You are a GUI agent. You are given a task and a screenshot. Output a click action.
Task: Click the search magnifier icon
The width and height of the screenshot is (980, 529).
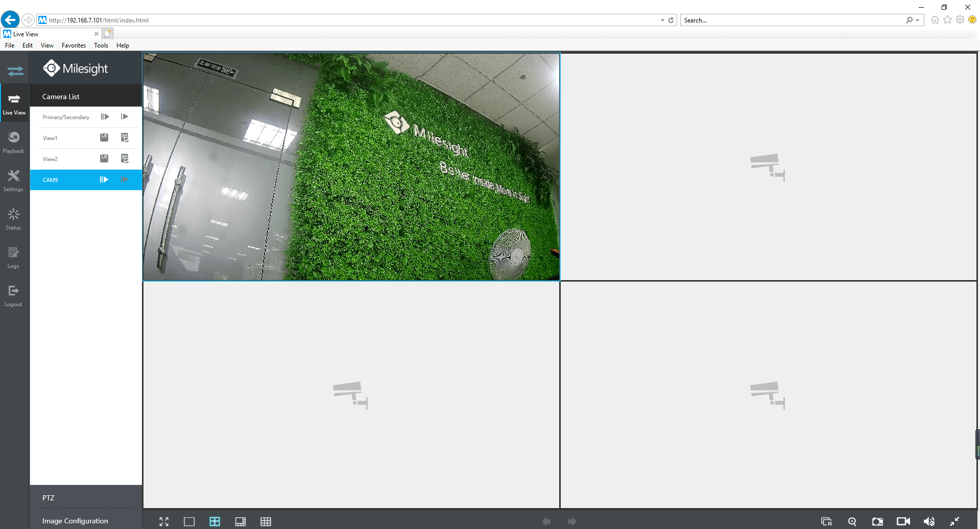[910, 20]
